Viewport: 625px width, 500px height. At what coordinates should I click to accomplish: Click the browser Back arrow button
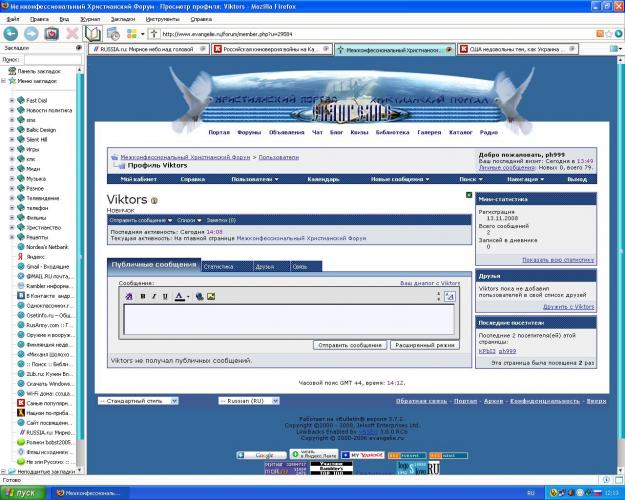[11, 33]
